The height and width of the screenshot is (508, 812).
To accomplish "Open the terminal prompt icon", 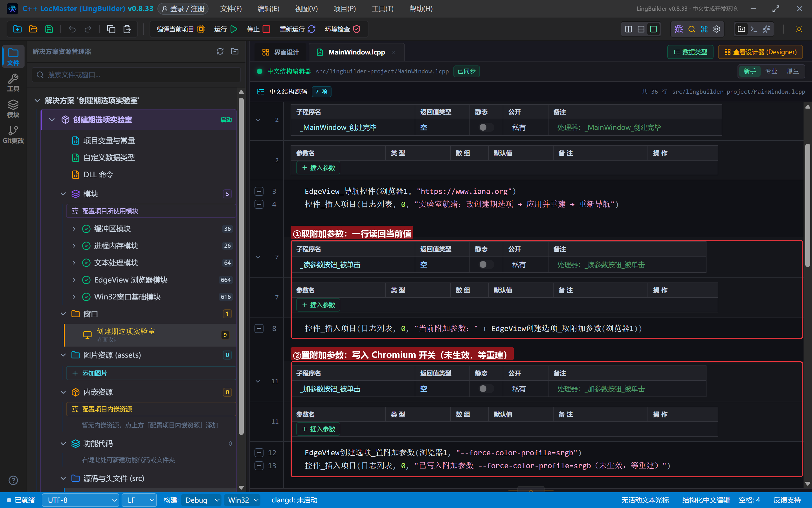I will pyautogui.click(x=754, y=29).
